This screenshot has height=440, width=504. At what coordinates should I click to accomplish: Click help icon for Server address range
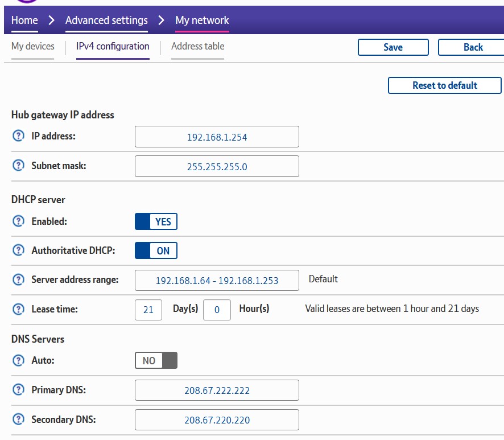click(19, 279)
